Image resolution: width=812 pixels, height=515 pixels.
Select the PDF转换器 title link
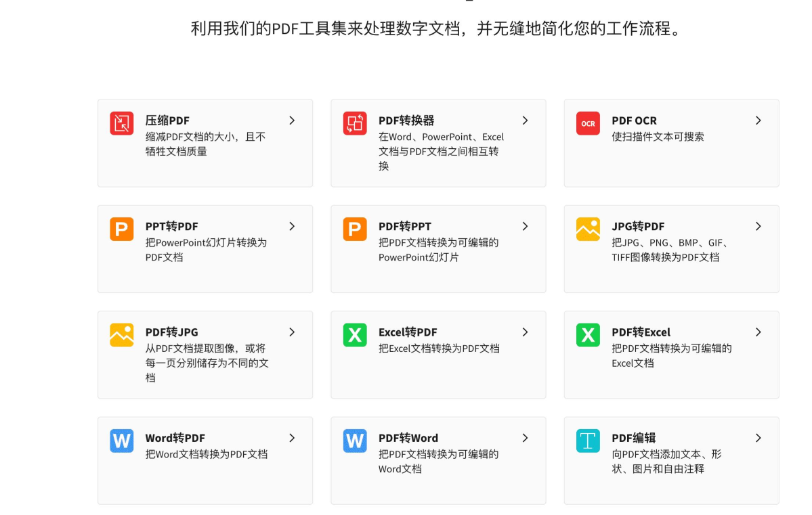[x=406, y=120]
